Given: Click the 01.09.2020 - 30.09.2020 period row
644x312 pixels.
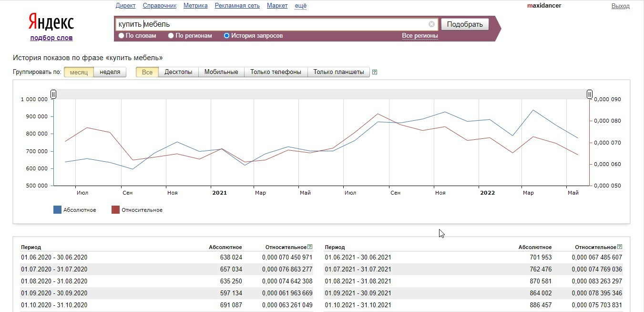Looking at the screenshot, I should pyautogui.click(x=166, y=293).
